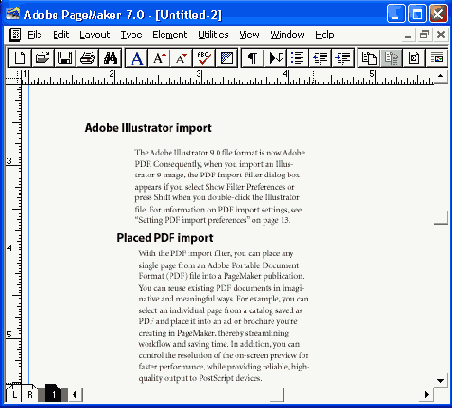Maximize the PageMaker application window
452x408 pixels.
coord(417,14)
